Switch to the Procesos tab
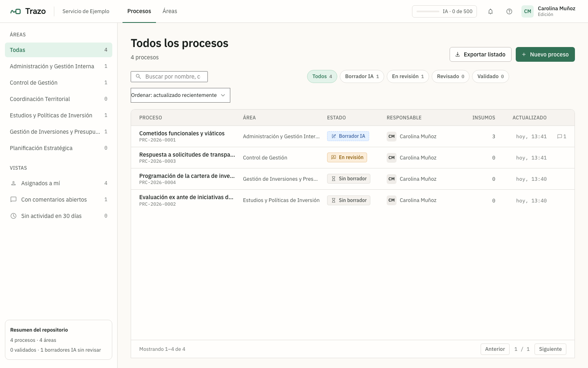 tap(139, 11)
